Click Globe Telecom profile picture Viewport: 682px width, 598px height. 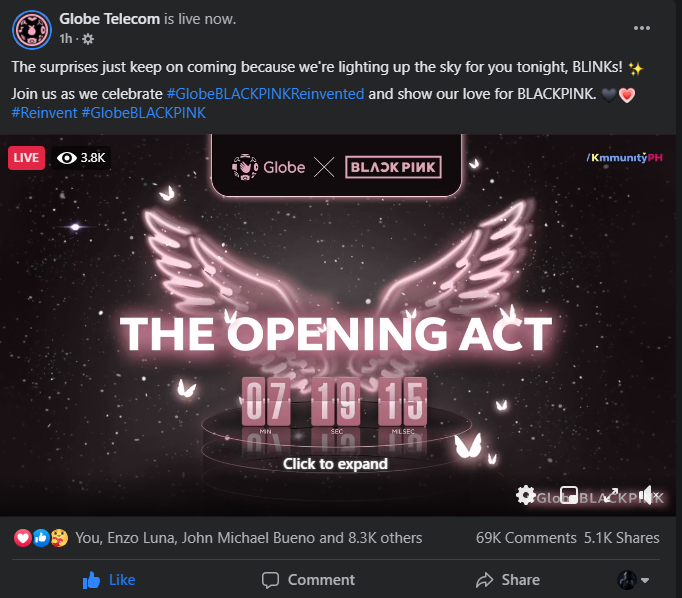coord(32,30)
